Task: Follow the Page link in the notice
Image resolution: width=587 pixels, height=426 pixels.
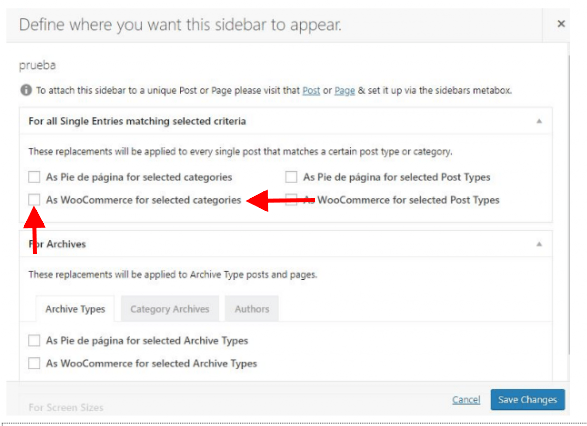Action: tap(344, 91)
